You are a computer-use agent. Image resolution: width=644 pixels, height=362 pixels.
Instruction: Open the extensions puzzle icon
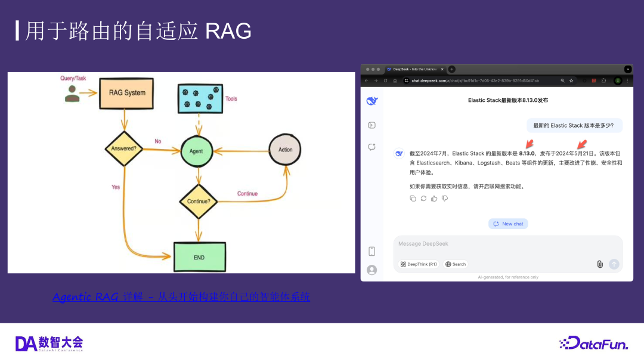pos(603,81)
